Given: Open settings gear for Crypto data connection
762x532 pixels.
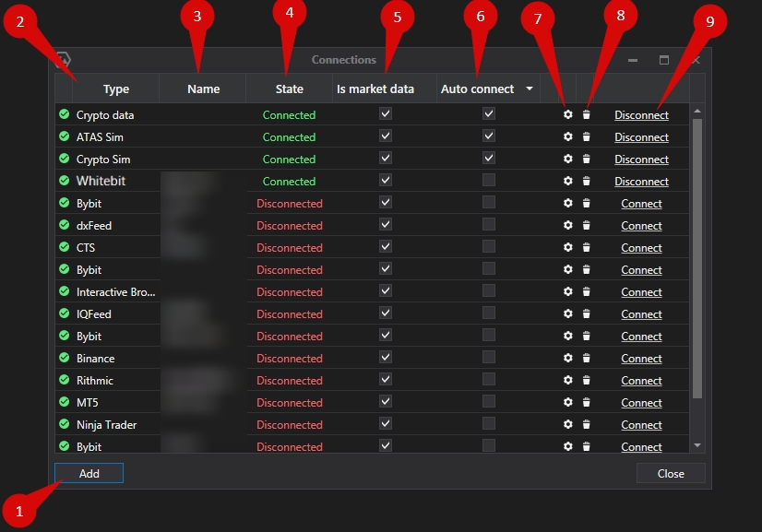Looking at the screenshot, I should tap(567, 114).
